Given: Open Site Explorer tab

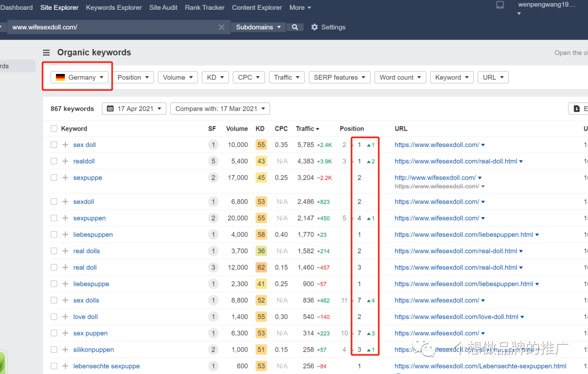Looking at the screenshot, I should click(59, 8).
